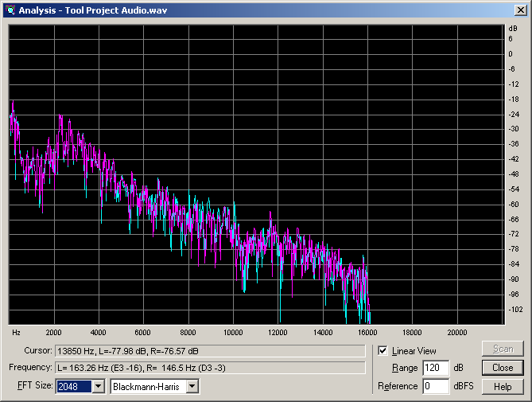Click the -102 label on dB scale

point(514,309)
